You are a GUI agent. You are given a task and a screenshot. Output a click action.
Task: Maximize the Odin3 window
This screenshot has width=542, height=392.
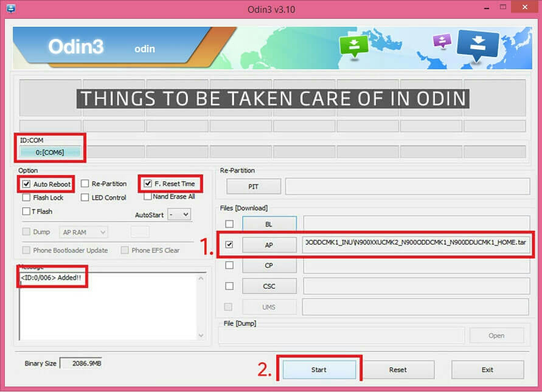point(503,7)
